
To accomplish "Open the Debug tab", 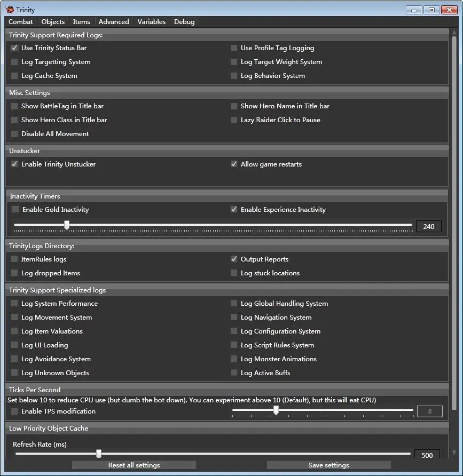I will click(x=184, y=22).
